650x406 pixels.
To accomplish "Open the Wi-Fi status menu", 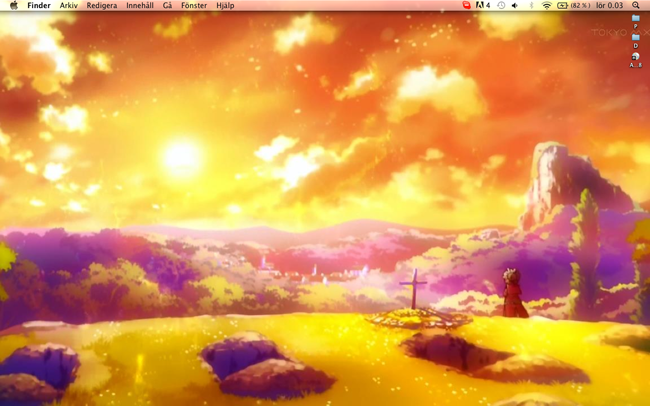I will (x=547, y=5).
